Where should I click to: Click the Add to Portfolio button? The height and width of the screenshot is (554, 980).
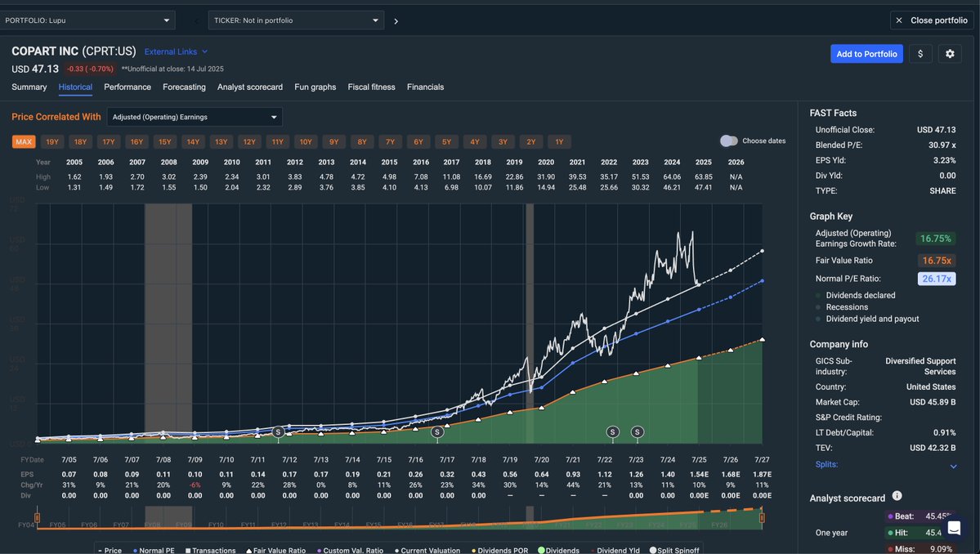pyautogui.click(x=867, y=54)
